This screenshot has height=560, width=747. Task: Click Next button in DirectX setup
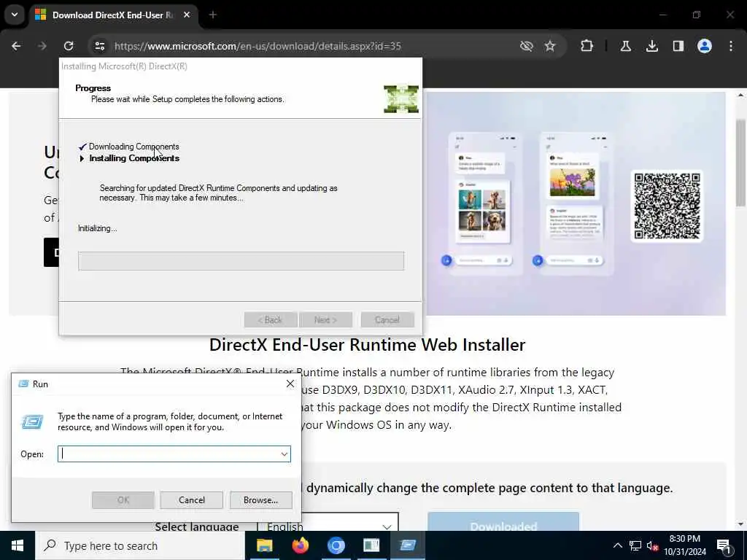tap(326, 319)
